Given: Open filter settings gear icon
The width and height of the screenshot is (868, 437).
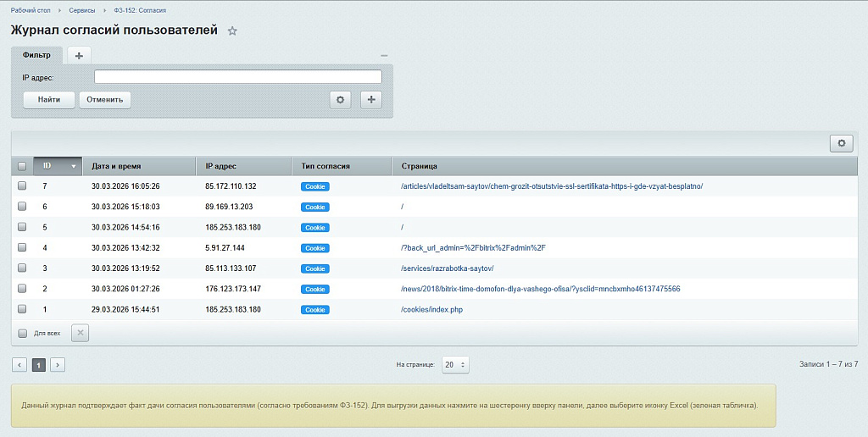Looking at the screenshot, I should [341, 100].
